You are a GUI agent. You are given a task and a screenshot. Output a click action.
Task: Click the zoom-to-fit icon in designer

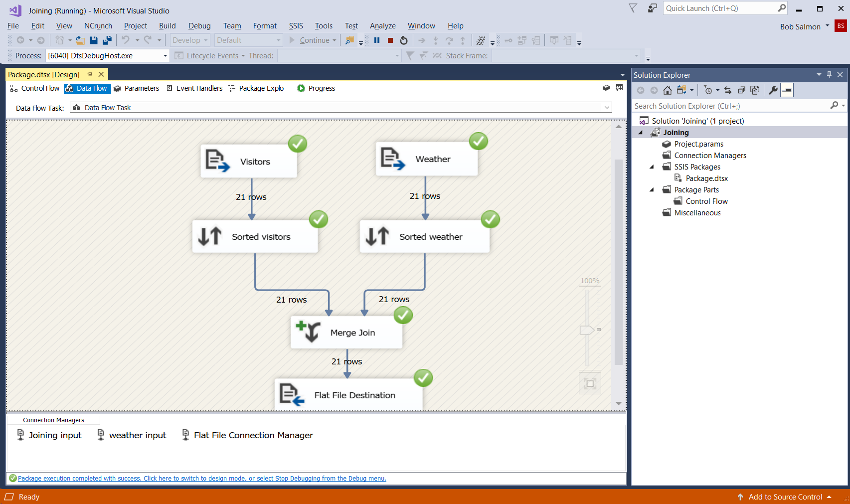[x=590, y=383]
